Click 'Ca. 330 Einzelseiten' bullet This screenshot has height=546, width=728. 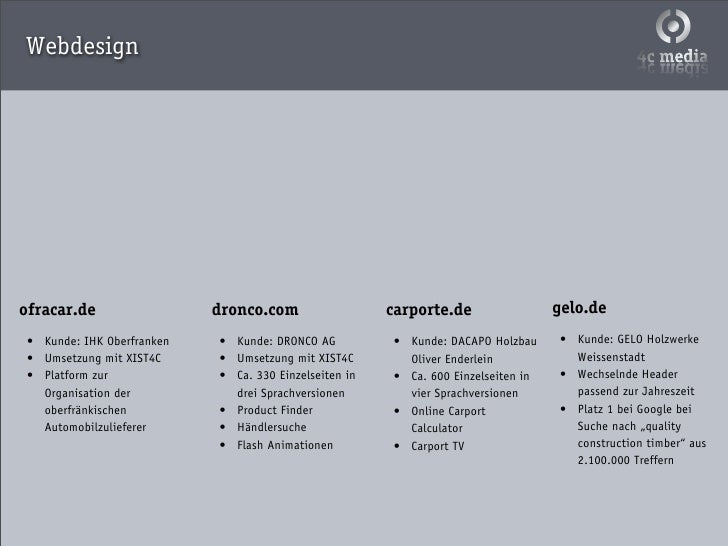click(296, 384)
